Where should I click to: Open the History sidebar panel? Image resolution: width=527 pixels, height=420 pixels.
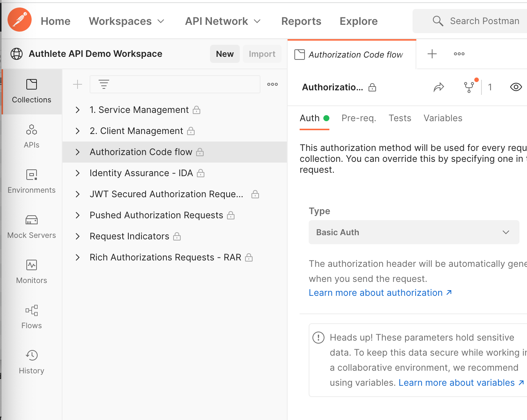pos(32,362)
